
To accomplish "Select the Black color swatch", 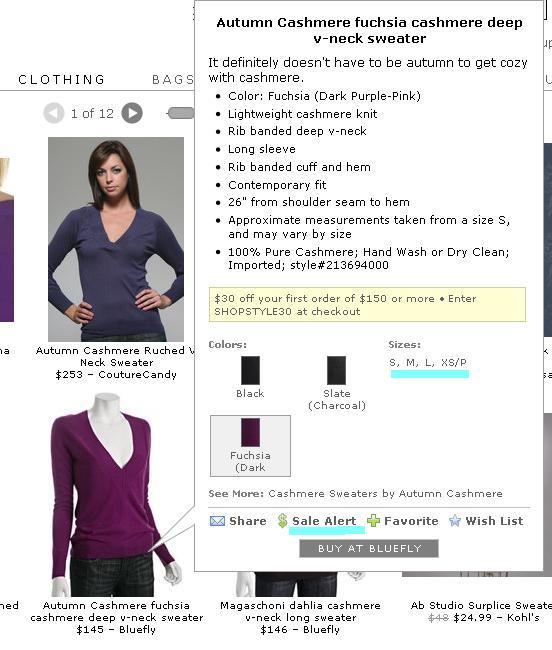I will (250, 370).
